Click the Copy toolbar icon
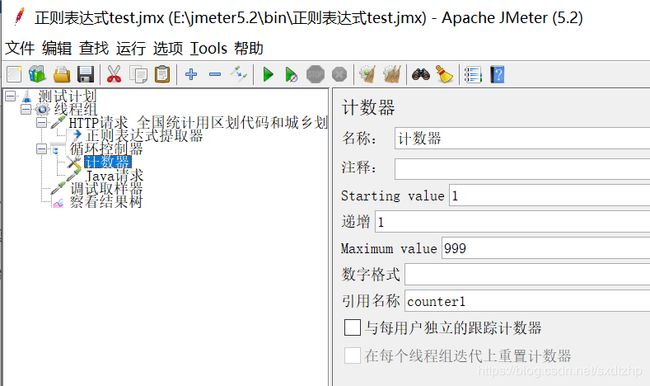 click(x=138, y=75)
